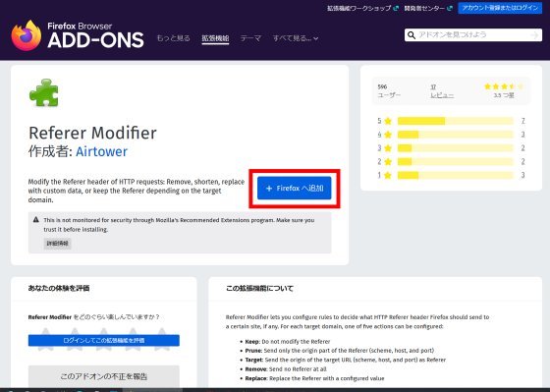The image size is (550, 392).
Task: Click このアドオンの不正を報告 button
Action: 104,376
